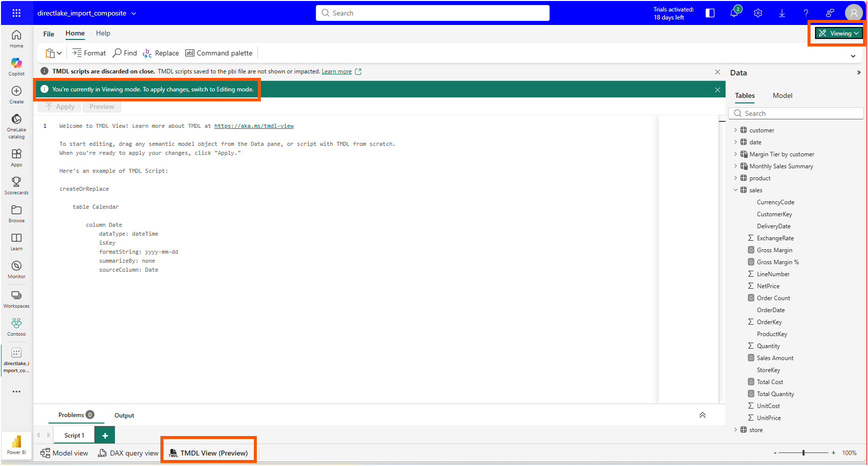Collapse the sales table

pos(736,190)
